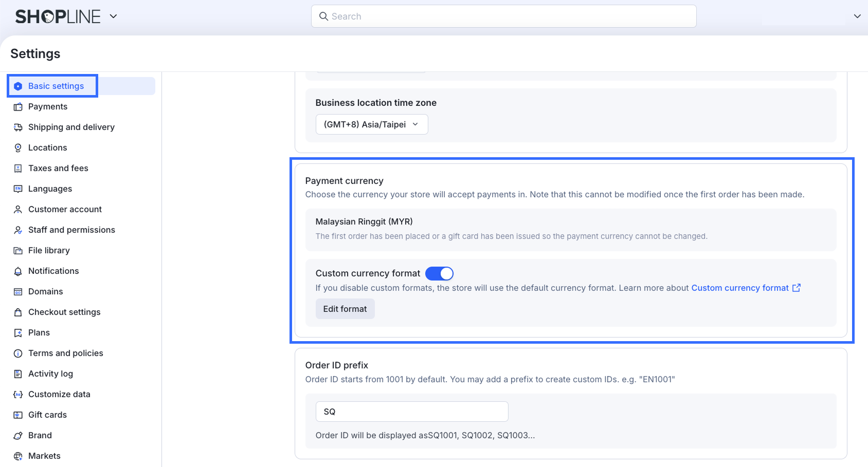Screen dimensions: 868x467
Task: Select Terms and policies menu item
Action: coord(65,353)
